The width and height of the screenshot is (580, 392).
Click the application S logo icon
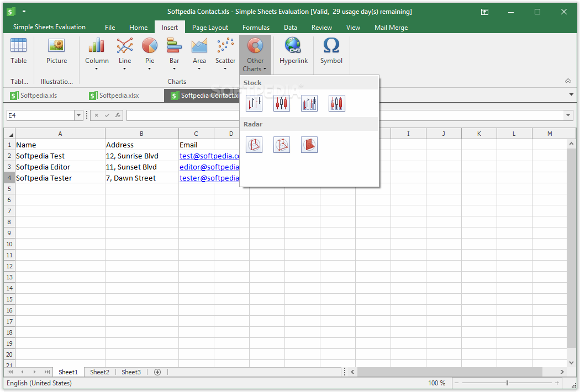tap(10, 12)
